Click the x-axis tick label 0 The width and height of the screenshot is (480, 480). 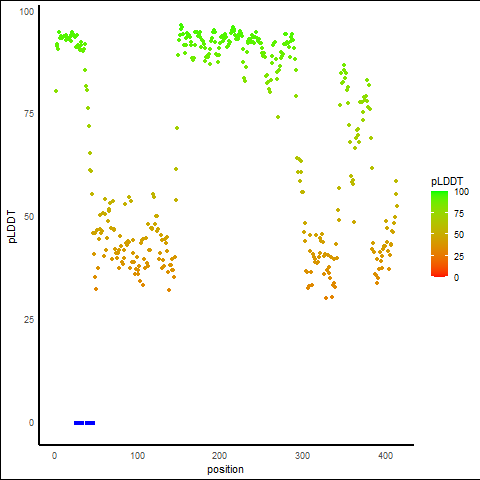tap(55, 456)
